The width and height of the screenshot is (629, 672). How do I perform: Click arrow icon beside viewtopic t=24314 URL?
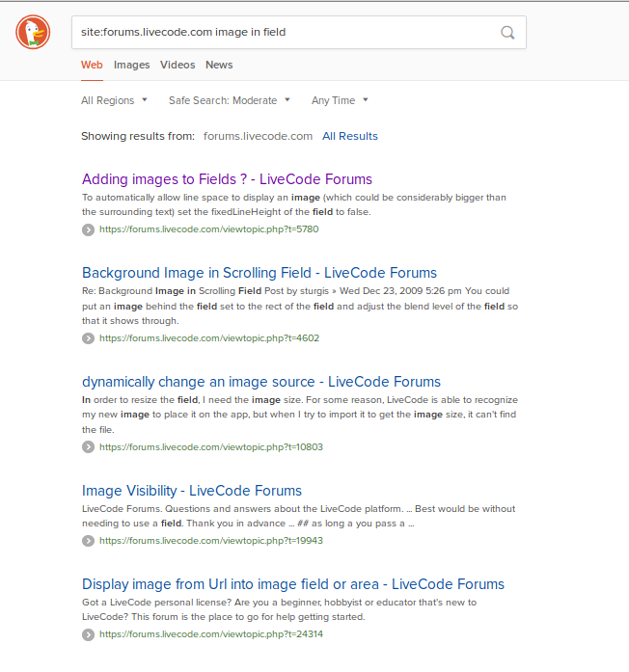(88, 634)
